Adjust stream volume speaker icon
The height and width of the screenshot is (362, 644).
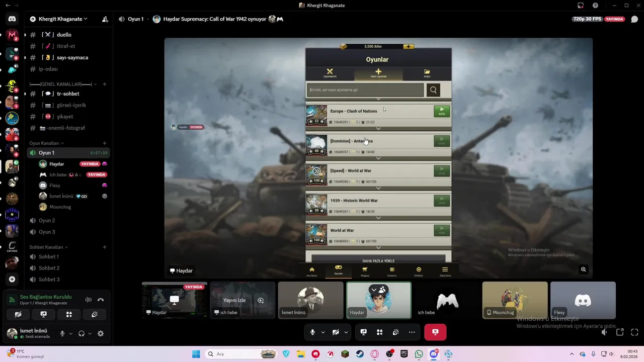604,332
